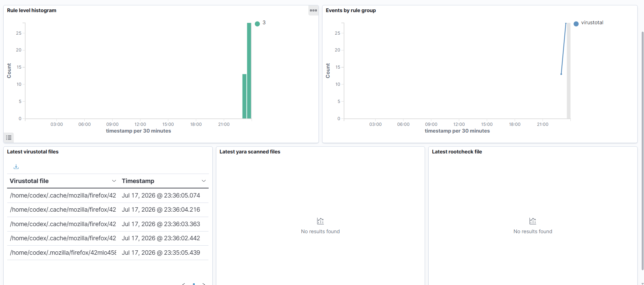This screenshot has height=285, width=644.
Task: Select the row with timestamp 23:36:02.442
Action: coord(108,238)
